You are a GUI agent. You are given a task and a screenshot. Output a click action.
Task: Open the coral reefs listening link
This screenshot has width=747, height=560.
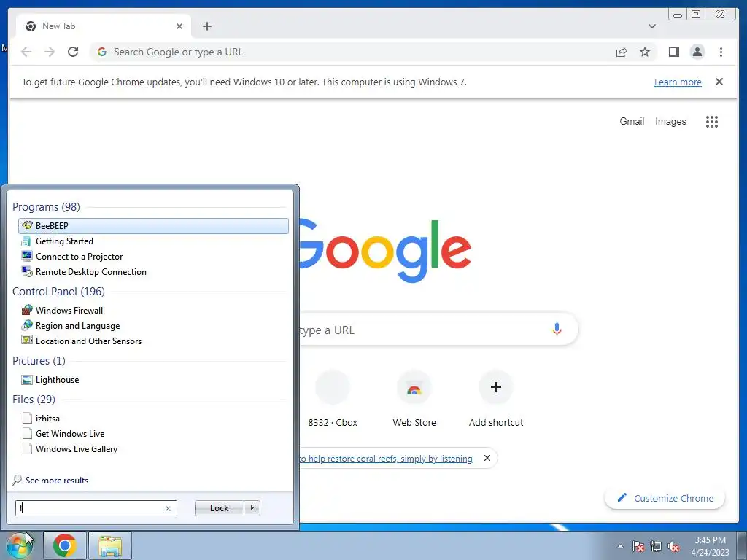[x=385, y=458]
